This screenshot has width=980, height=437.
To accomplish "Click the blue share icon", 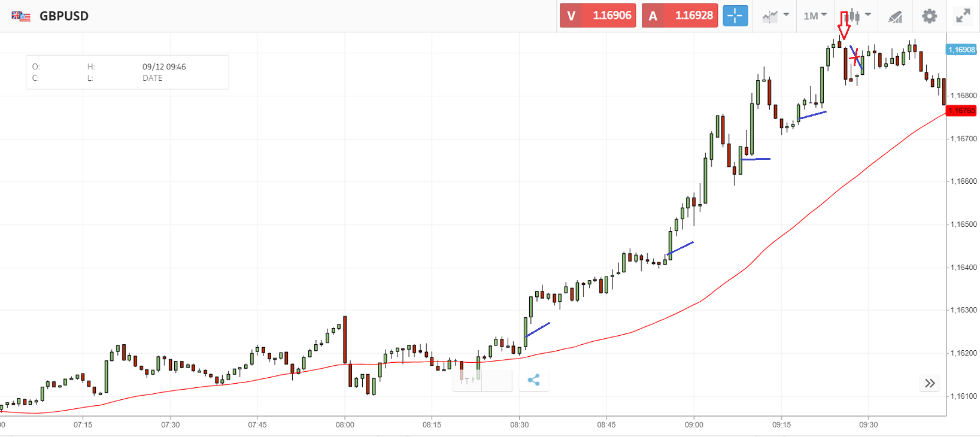I will 533,380.
